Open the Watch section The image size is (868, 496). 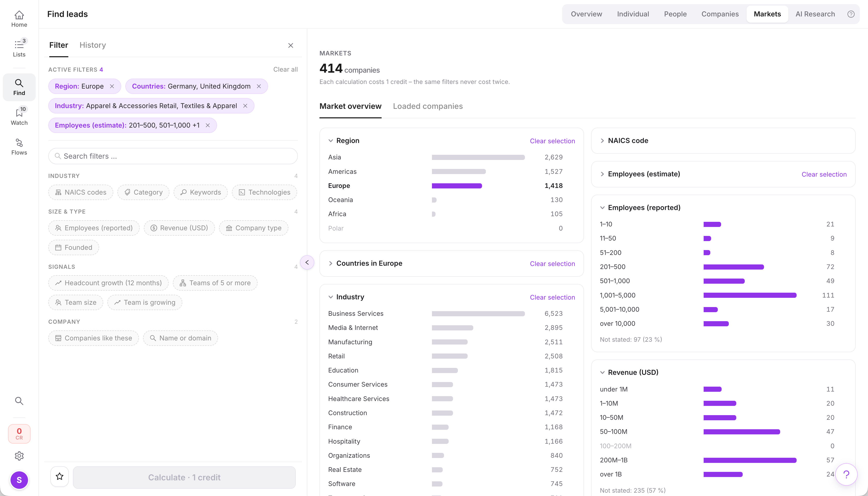point(19,117)
